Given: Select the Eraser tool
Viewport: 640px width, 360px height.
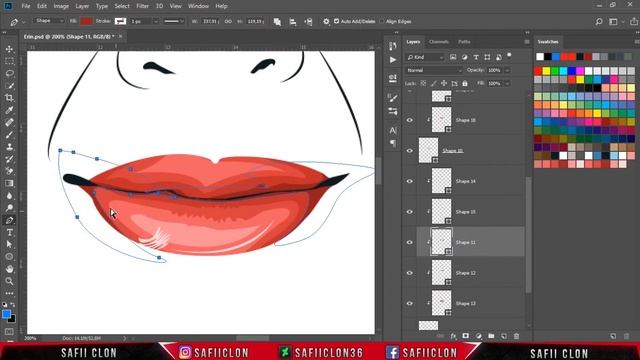Looking at the screenshot, I should click(9, 171).
